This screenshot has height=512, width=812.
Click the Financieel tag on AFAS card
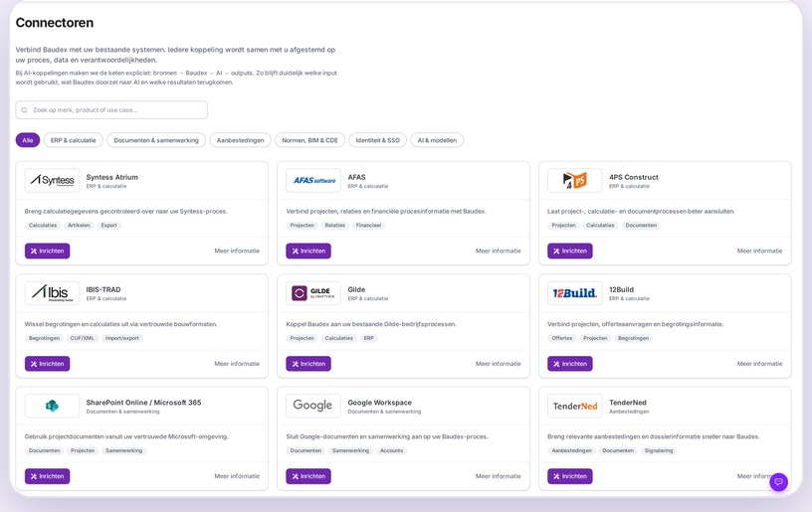point(368,226)
